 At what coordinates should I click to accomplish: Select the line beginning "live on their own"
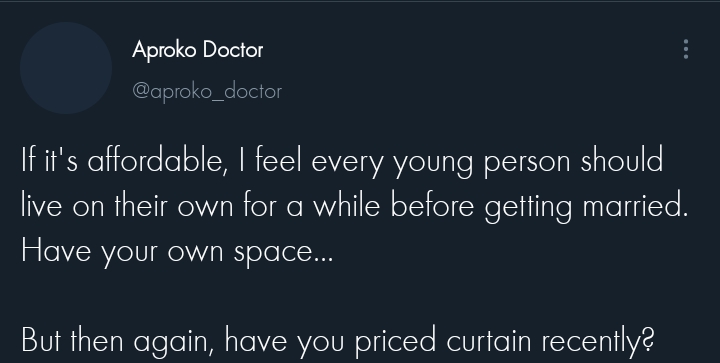[x=354, y=207]
